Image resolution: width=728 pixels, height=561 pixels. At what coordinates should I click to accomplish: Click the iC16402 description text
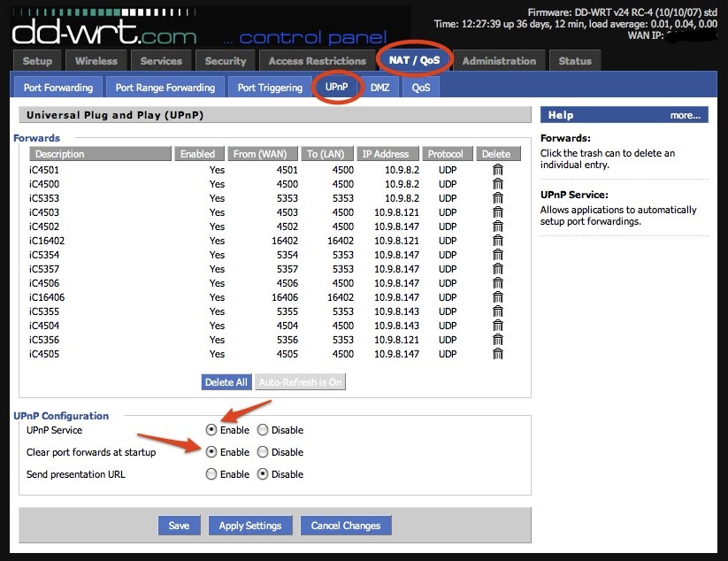(46, 241)
